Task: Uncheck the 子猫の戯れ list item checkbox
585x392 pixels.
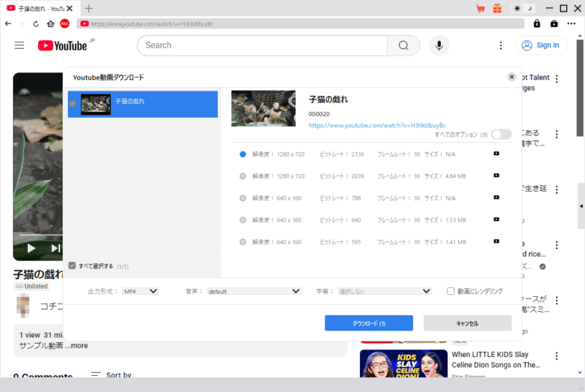Action: click(x=72, y=104)
